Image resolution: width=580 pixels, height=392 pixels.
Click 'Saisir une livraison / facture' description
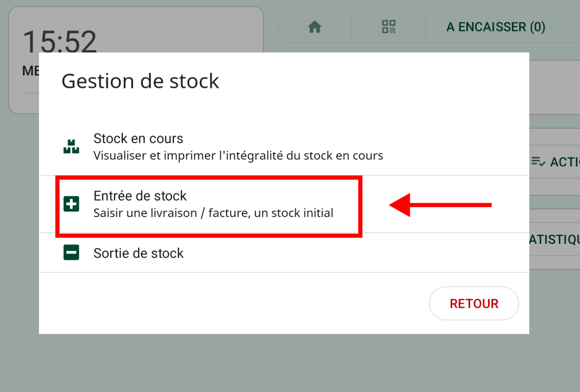coord(213,213)
